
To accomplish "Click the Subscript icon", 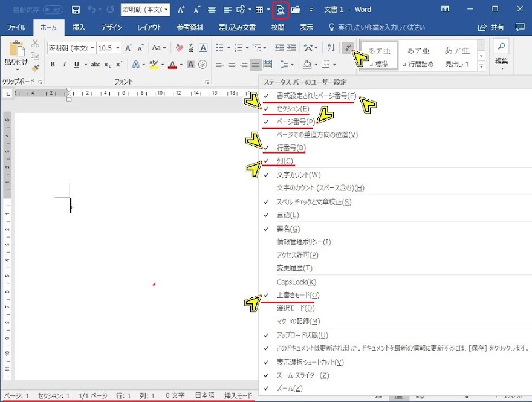I will [x=107, y=63].
